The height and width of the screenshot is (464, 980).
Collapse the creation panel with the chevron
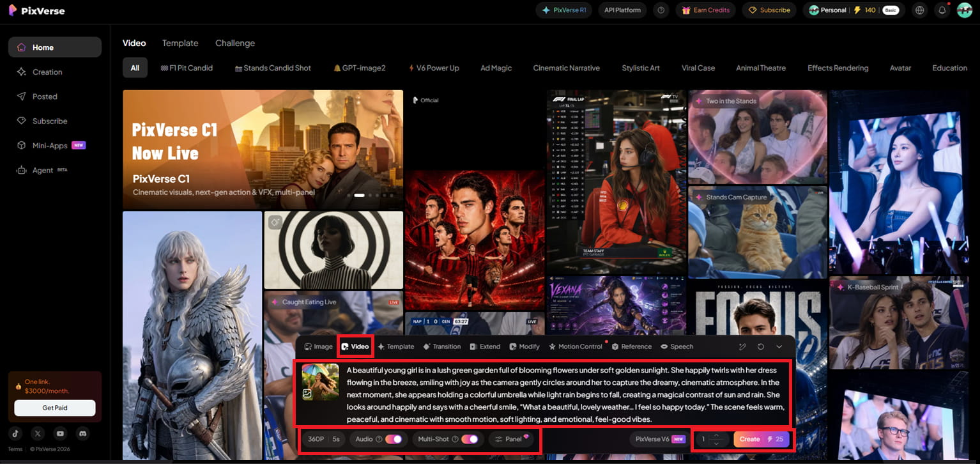coord(779,346)
